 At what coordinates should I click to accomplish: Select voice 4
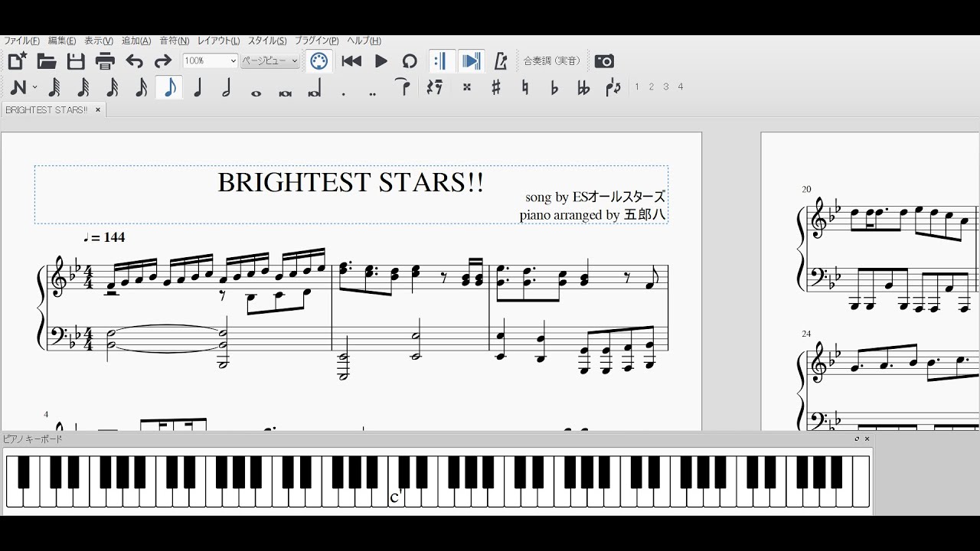[x=681, y=87]
